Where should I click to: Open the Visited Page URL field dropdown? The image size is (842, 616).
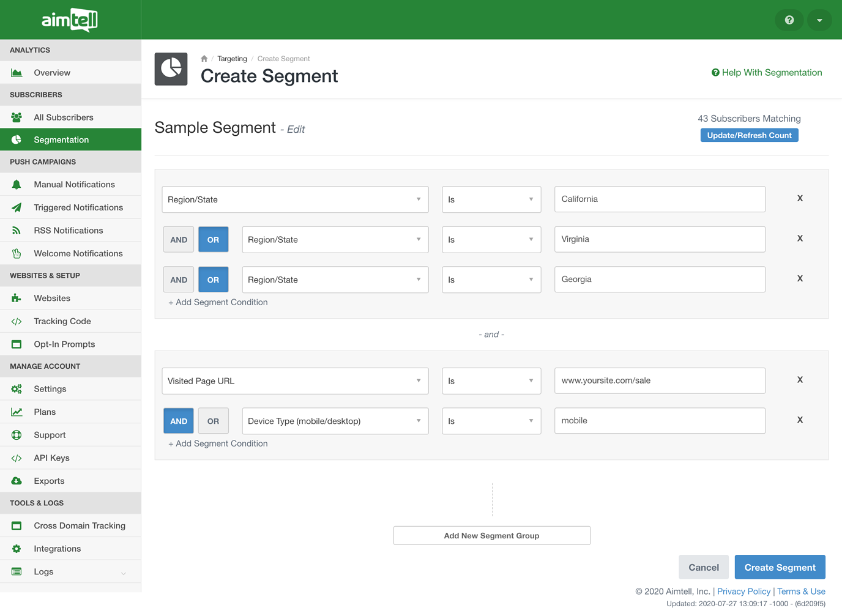pyautogui.click(x=295, y=381)
